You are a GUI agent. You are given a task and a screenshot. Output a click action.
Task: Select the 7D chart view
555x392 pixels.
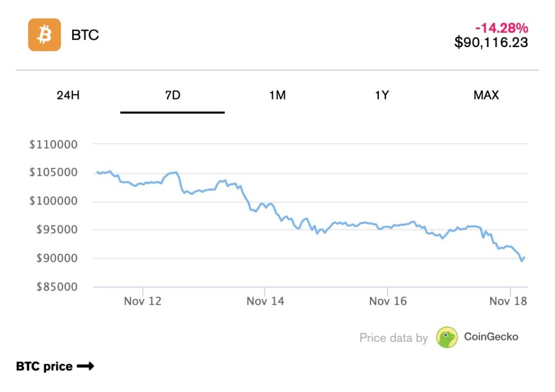coord(172,95)
